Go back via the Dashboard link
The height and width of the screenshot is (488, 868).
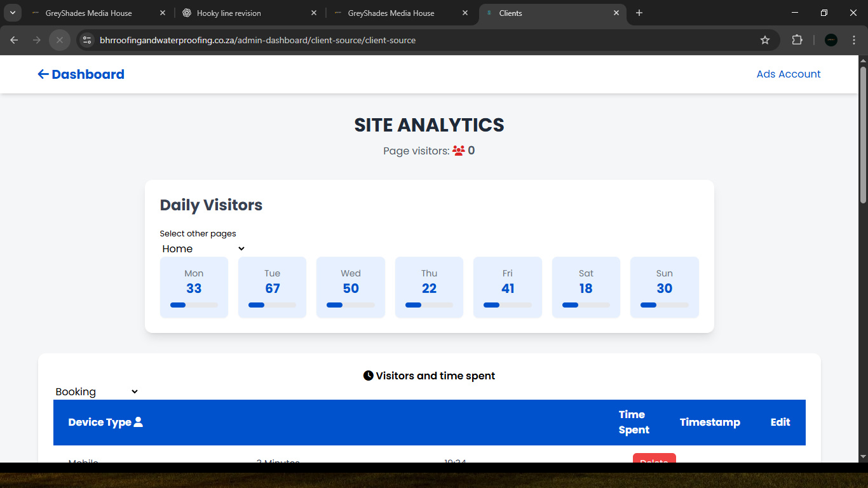[x=88, y=74]
